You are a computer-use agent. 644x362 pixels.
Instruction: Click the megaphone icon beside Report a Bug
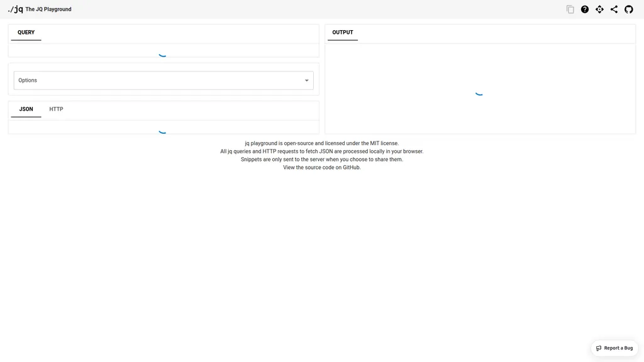click(599, 348)
